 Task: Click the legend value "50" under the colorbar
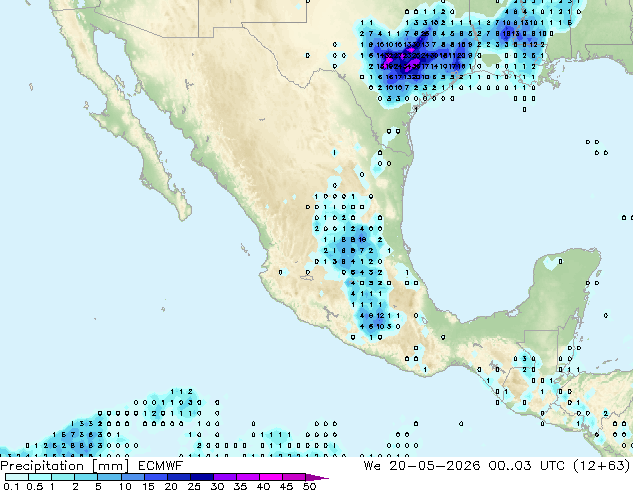click(309, 486)
